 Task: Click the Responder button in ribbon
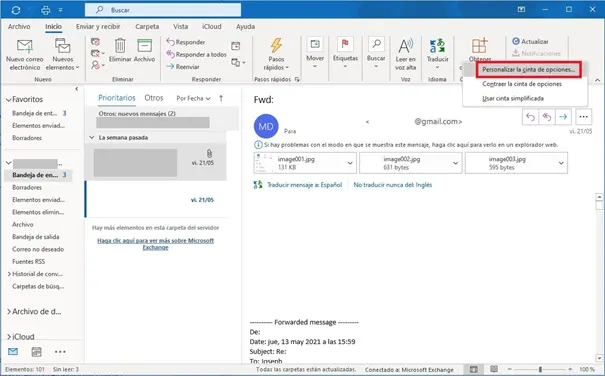tap(186, 42)
